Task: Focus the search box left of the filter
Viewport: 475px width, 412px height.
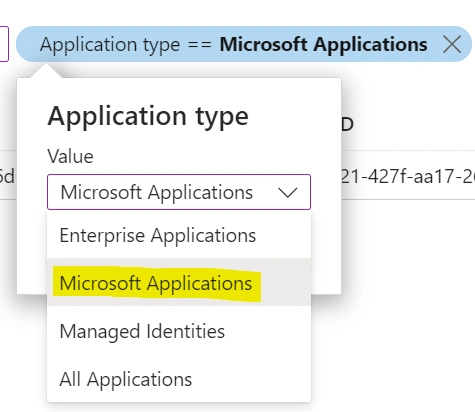Action: [4, 44]
